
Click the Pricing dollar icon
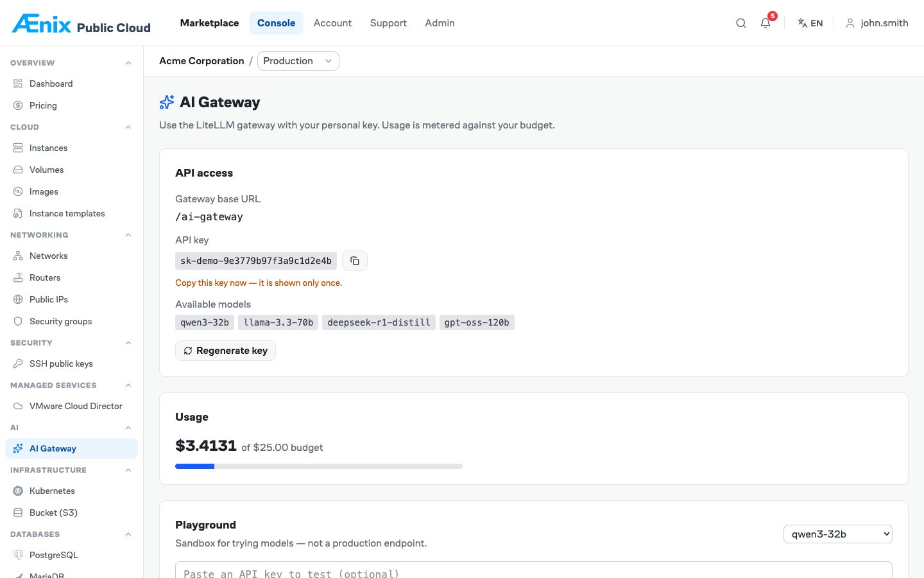(18, 105)
